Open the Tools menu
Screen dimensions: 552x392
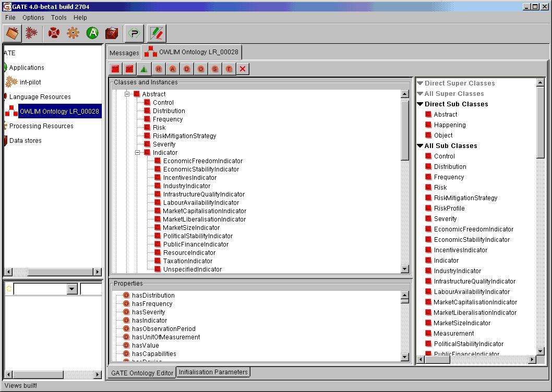58,18
